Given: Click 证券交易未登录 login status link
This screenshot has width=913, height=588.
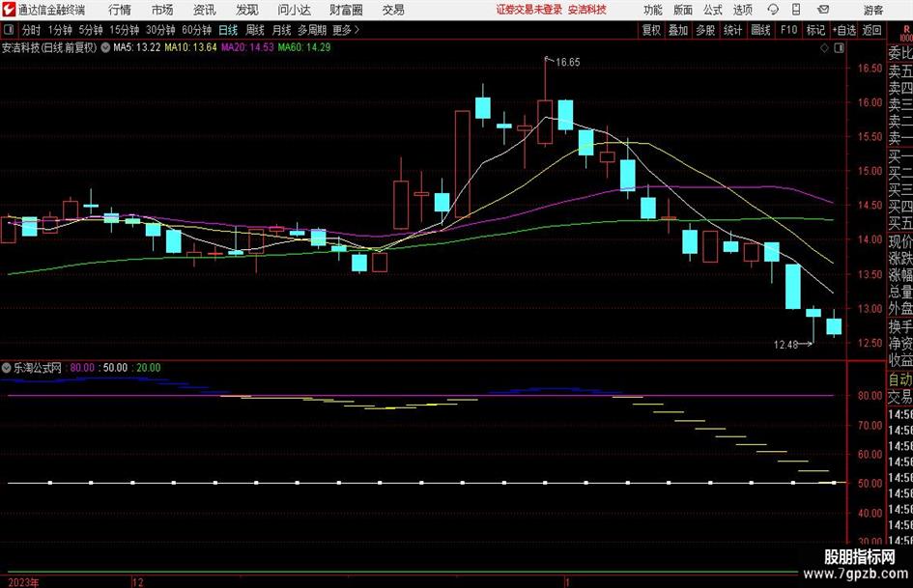Looking at the screenshot, I should [529, 10].
